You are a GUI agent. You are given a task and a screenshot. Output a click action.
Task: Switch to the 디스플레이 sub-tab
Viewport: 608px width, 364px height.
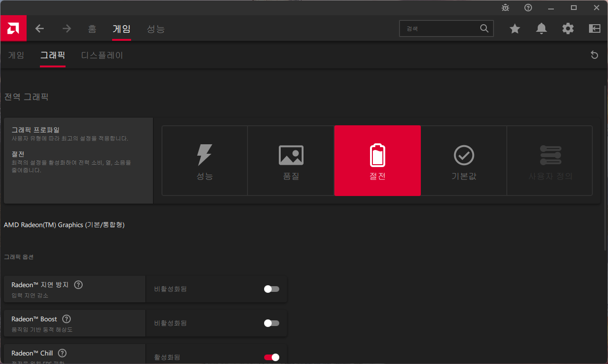click(x=102, y=55)
